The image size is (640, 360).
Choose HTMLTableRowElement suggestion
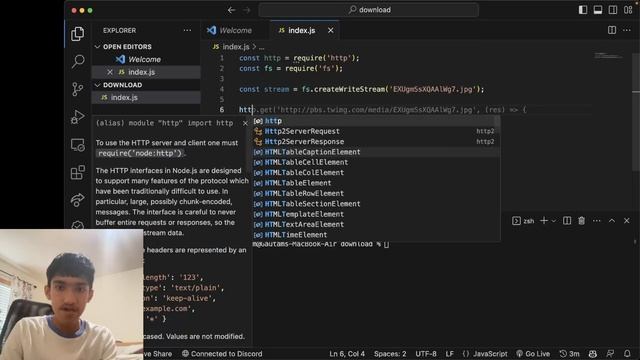click(x=376, y=193)
